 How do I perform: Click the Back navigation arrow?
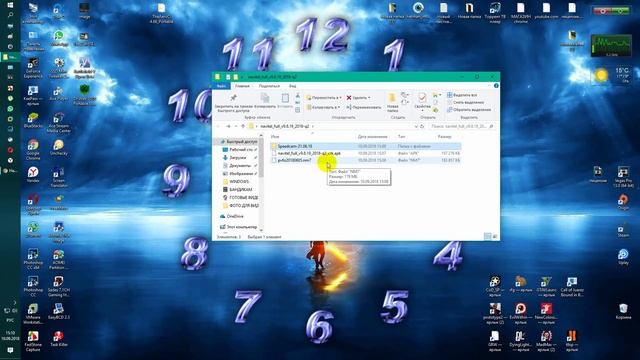pos(218,127)
